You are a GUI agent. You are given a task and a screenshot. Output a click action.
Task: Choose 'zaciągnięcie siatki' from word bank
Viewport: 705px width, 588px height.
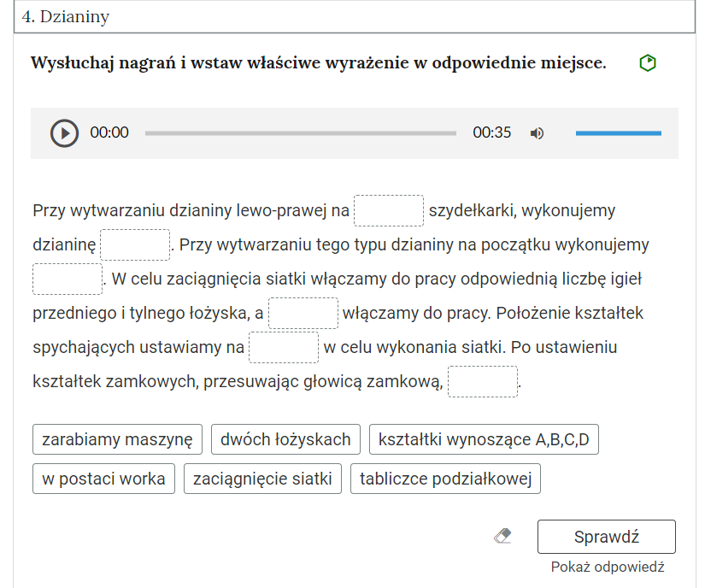point(262,479)
